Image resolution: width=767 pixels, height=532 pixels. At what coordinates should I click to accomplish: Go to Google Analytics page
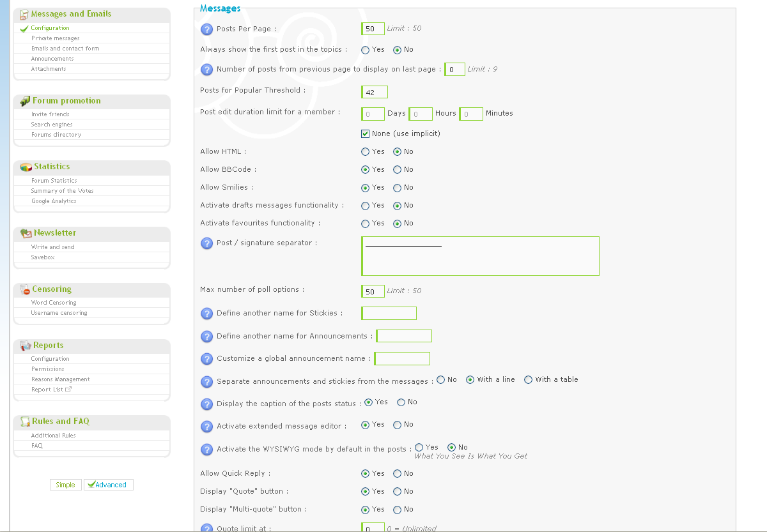(x=54, y=201)
